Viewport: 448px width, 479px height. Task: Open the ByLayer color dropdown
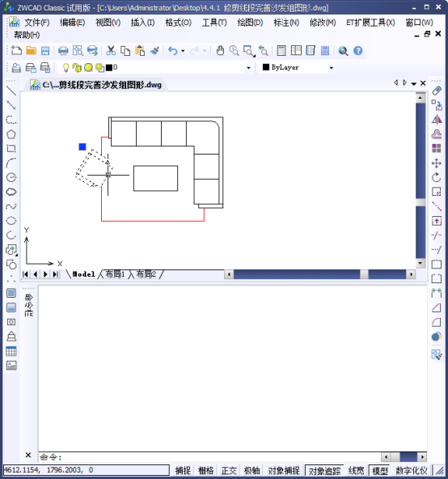(x=331, y=68)
